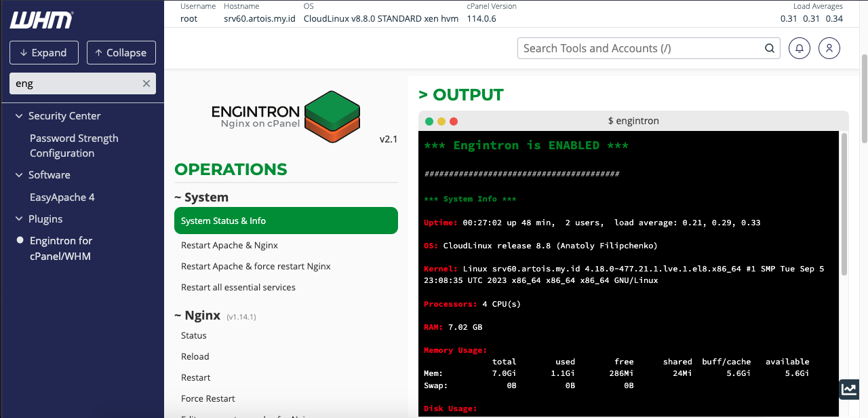Open EasyApache 4 in sidebar
The image size is (868, 418).
pos(62,197)
